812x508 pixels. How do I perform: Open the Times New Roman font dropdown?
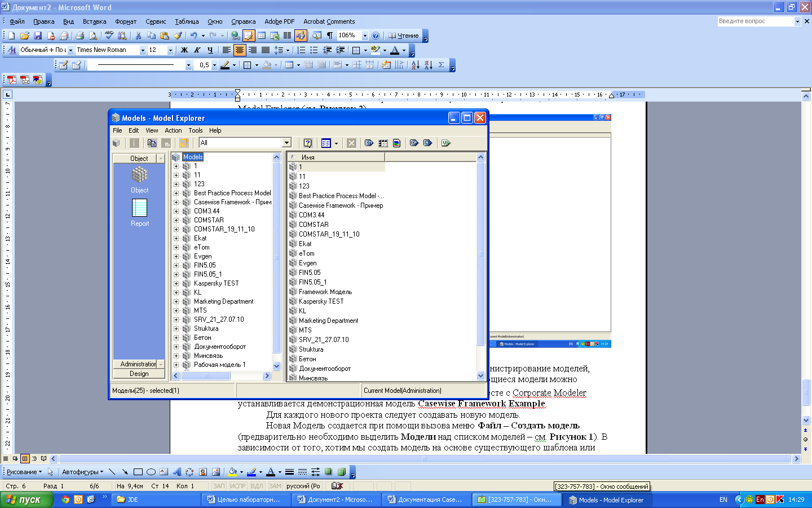click(x=143, y=50)
